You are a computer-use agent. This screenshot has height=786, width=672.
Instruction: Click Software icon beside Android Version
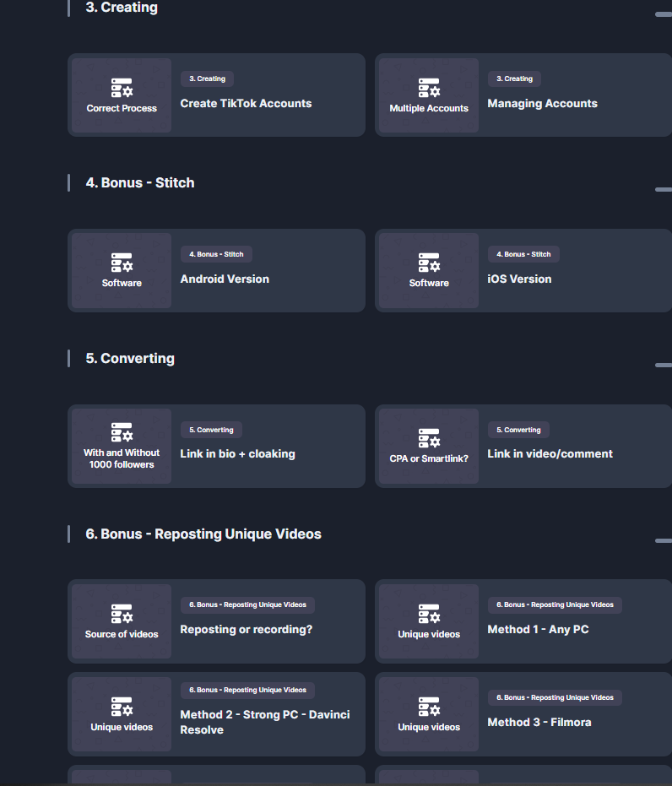122,263
